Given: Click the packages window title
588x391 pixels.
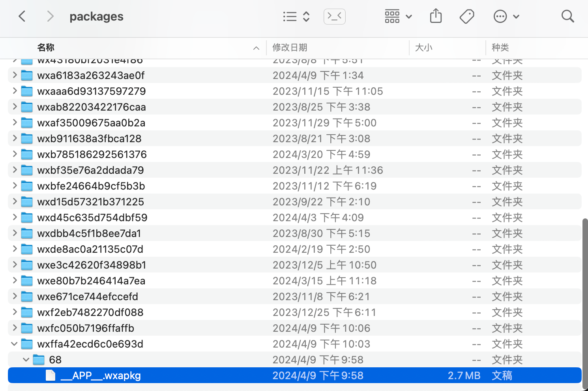Looking at the screenshot, I should [96, 17].
